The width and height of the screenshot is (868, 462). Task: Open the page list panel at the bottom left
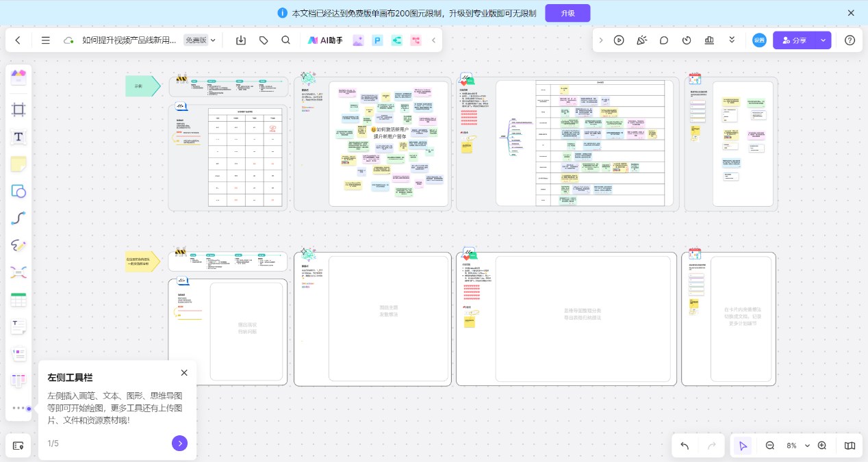18,446
